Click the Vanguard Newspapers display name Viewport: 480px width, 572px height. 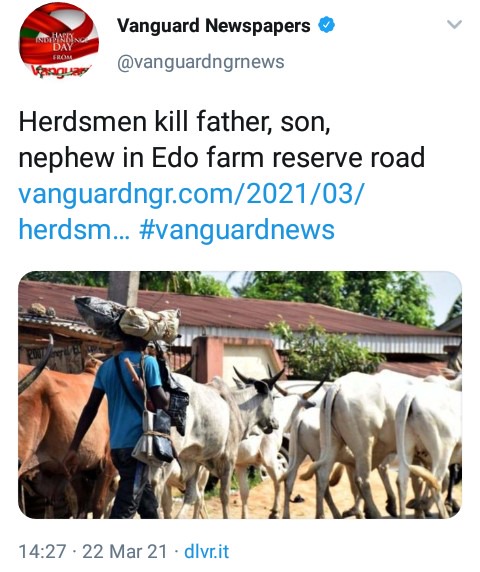pos(214,26)
